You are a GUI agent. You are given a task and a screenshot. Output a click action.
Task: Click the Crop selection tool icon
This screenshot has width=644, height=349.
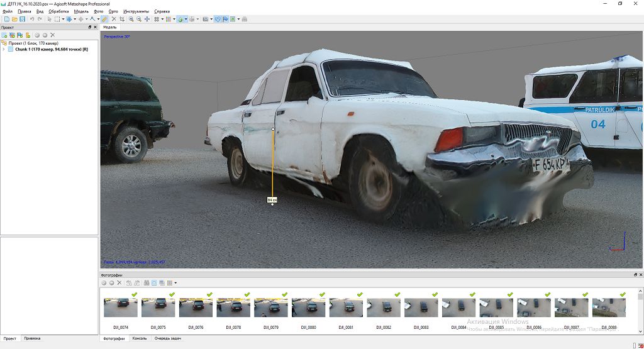click(x=121, y=19)
